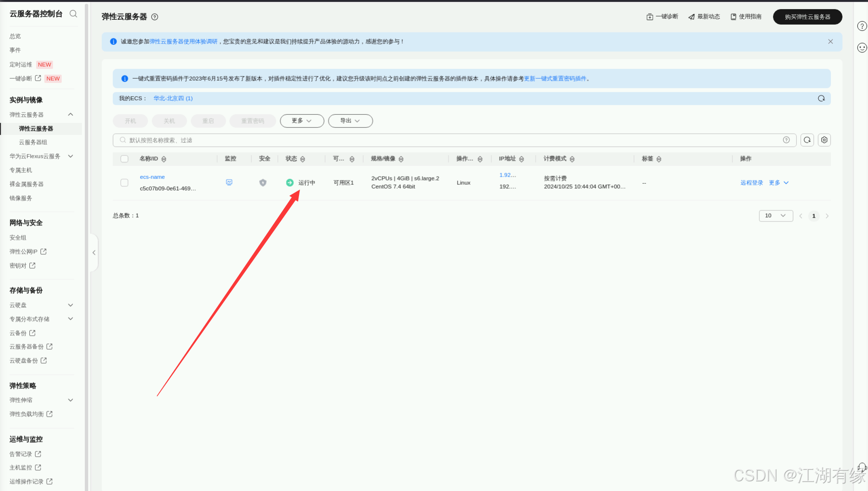The height and width of the screenshot is (491, 868).
Task: Click page number 1
Action: (814, 216)
